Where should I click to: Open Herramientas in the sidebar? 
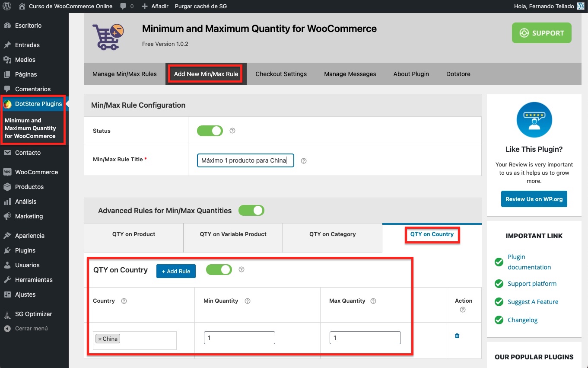coord(34,280)
